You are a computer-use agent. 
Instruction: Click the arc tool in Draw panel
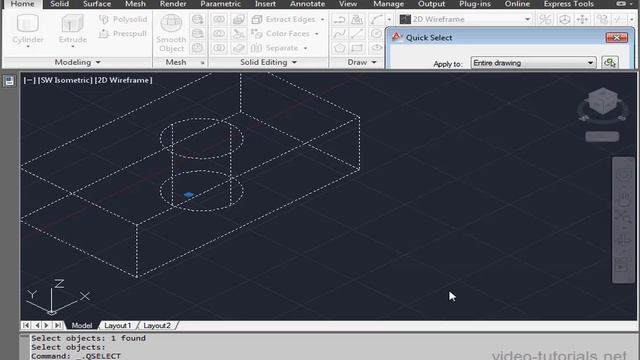click(376, 19)
